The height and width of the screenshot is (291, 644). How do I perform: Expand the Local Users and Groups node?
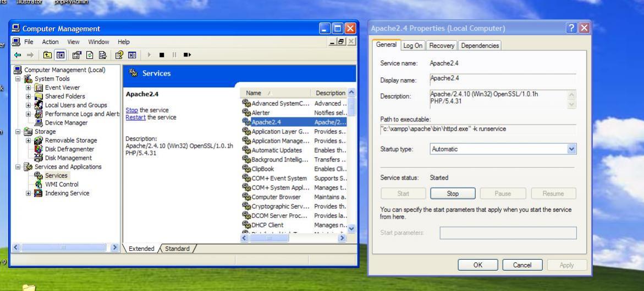[29, 105]
